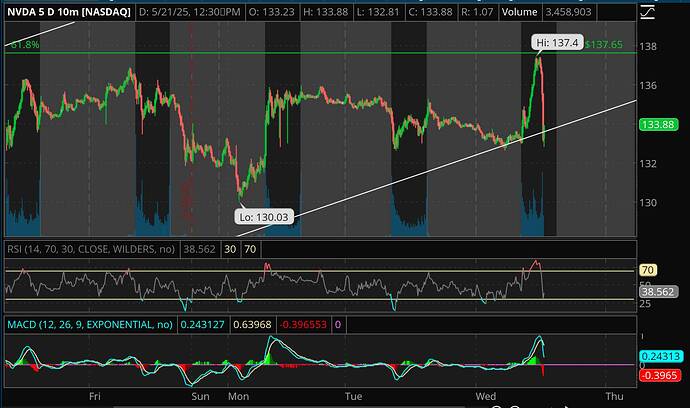690x408 pixels.
Task: Click the horizontal scrollbar below the time axis
Action: pos(288,407)
